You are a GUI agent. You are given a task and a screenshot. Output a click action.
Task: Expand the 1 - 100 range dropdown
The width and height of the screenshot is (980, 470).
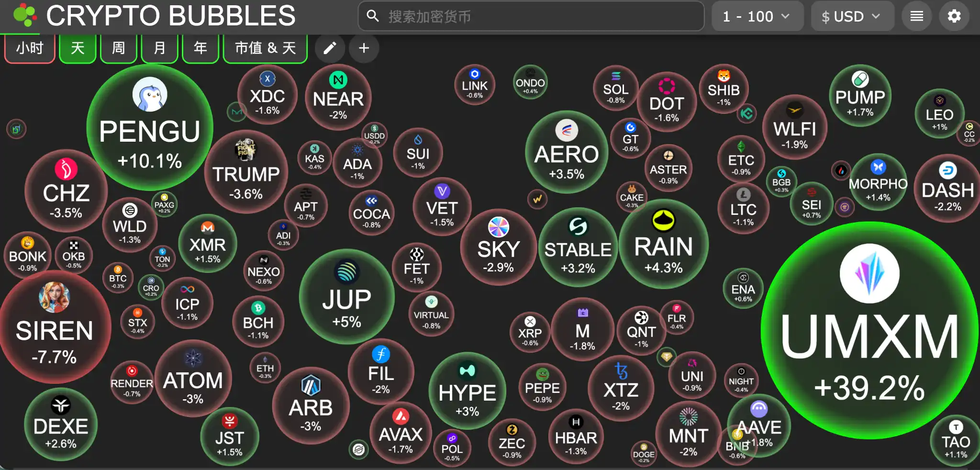pyautogui.click(x=757, y=16)
